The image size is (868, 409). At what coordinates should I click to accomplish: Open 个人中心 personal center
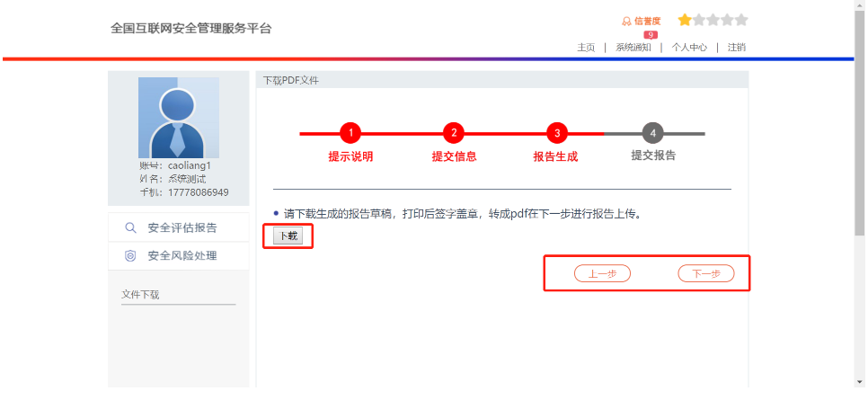pos(689,48)
